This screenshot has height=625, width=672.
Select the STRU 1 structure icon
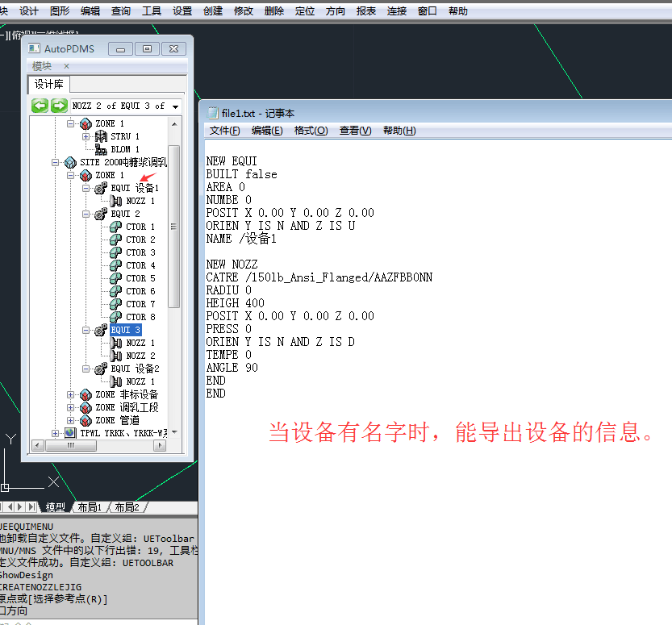(101, 136)
